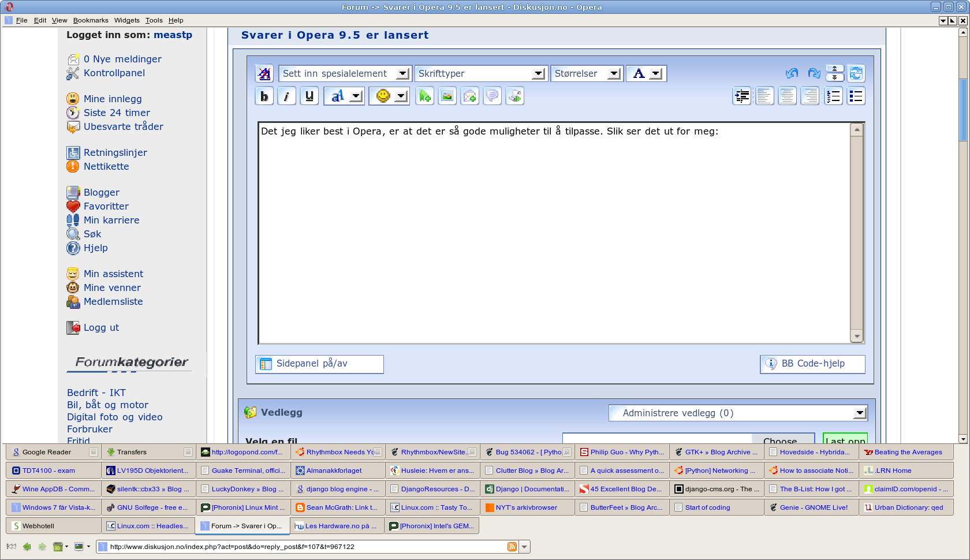Click BB Code-hjelp button
Screen dimensions: 970x560
[x=812, y=364]
